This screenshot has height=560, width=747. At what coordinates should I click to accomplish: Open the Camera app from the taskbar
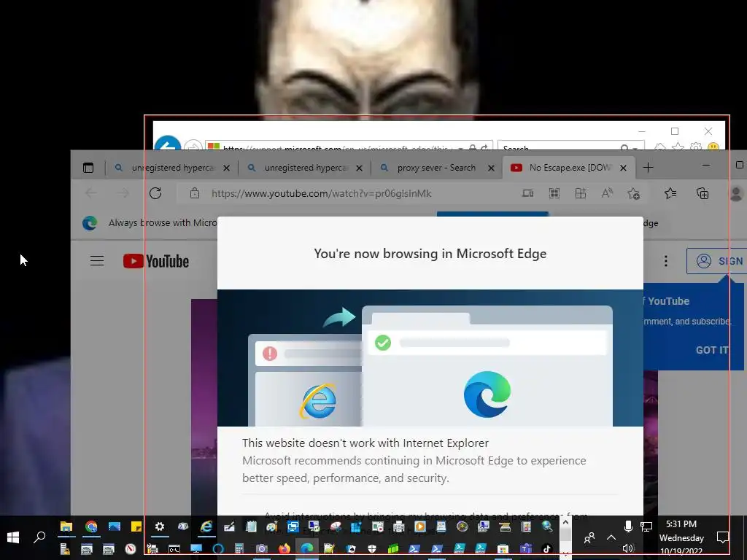[x=262, y=549]
